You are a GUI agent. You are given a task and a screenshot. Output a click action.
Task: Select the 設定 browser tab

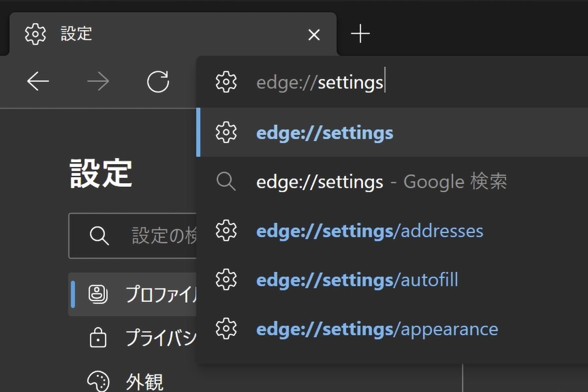(173, 34)
